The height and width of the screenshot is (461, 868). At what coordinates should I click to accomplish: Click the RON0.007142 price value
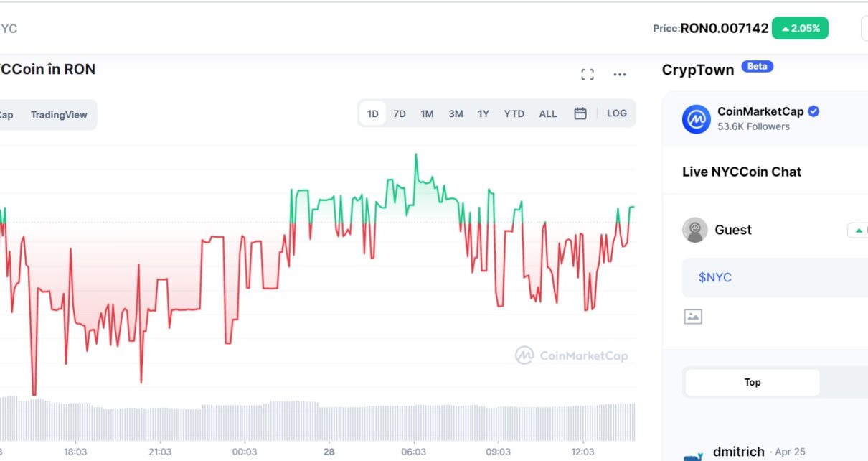tap(725, 29)
